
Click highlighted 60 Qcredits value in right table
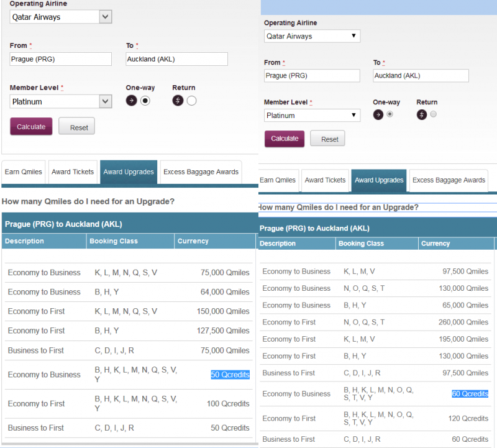tap(470, 394)
